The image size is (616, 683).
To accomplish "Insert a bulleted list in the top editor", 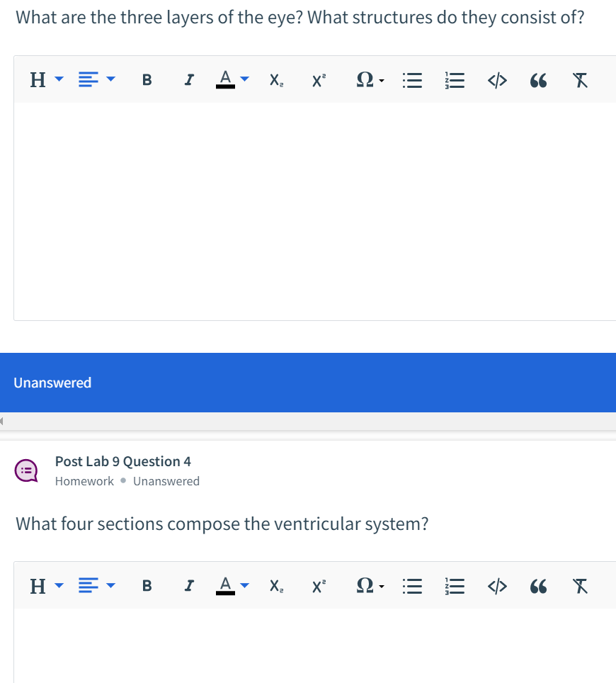I will (x=412, y=80).
